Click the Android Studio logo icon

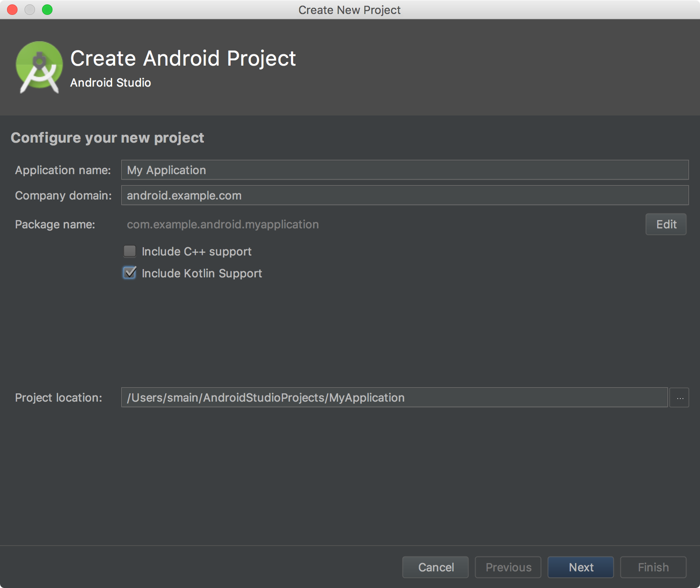coord(39,67)
